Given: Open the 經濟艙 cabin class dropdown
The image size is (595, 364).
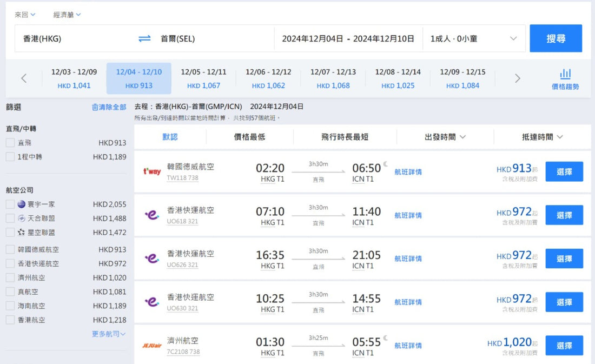Looking at the screenshot, I should click(67, 15).
